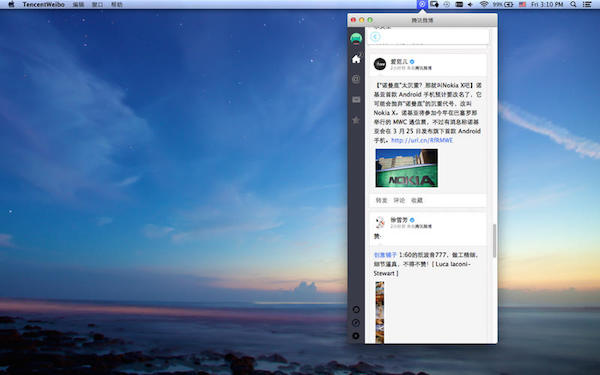Click the second post author's name
600x375 pixels.
coord(399,220)
